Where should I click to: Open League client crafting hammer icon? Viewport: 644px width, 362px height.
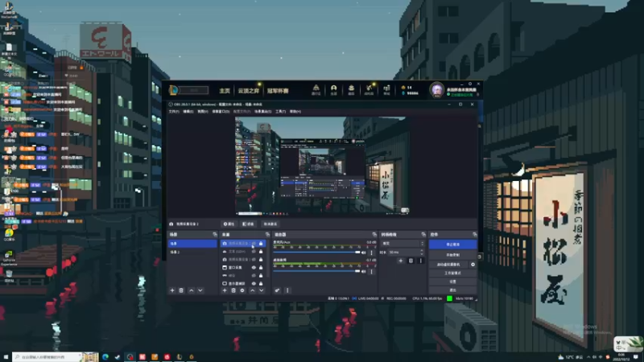pyautogui.click(x=369, y=89)
